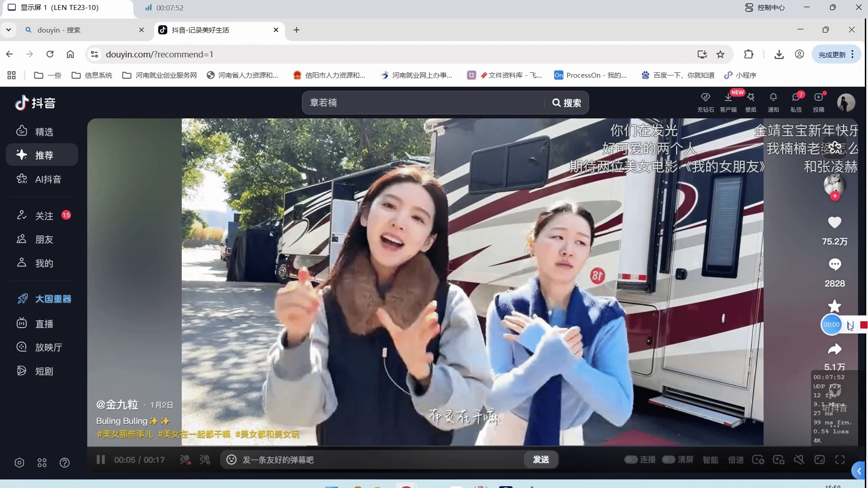Open the 倍速 playback speed menu
This screenshot has width=868, height=488.
click(736, 460)
